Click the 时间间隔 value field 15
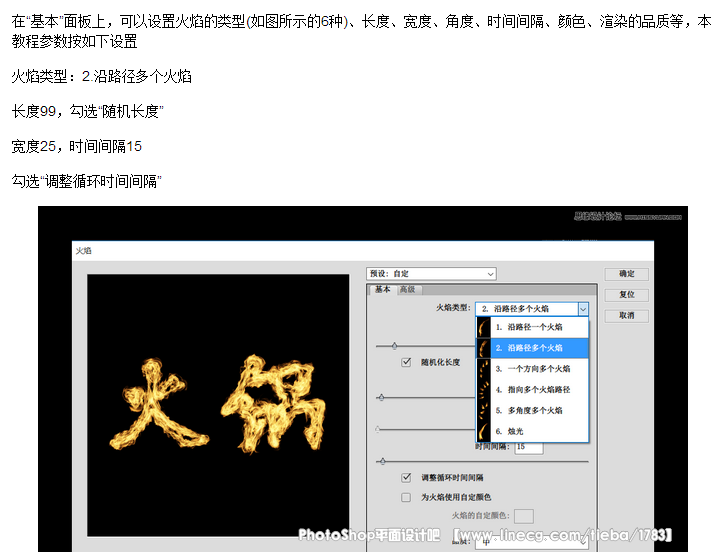722x552 pixels. [529, 447]
